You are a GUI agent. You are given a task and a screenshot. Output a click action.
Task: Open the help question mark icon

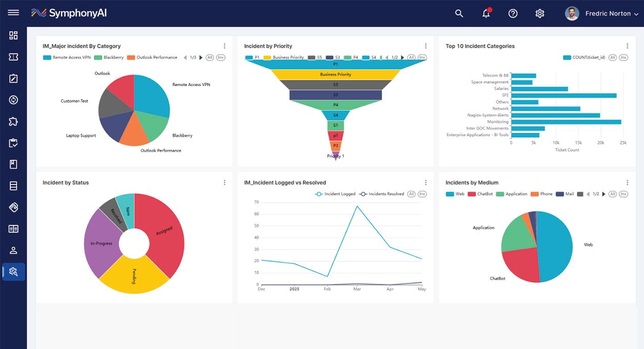(x=513, y=13)
